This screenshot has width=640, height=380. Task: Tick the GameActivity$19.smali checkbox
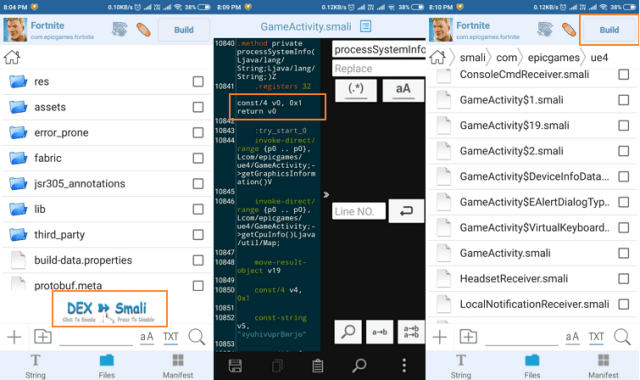pos(623,125)
